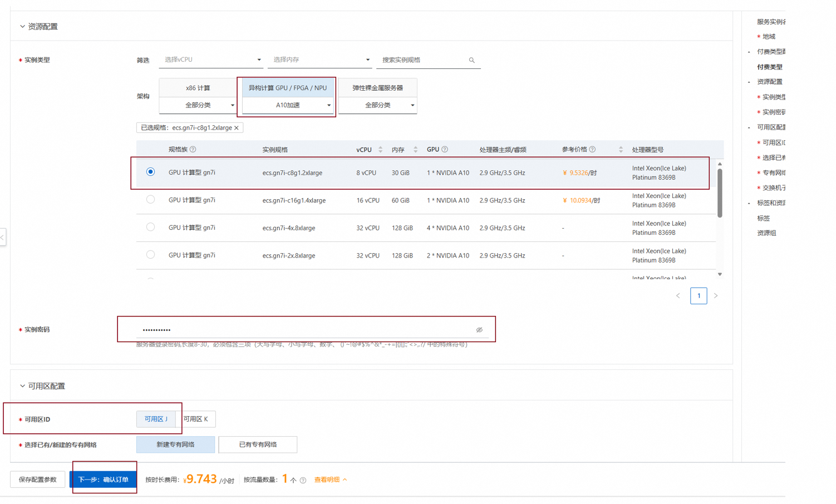The width and height of the screenshot is (836, 504).
Task: Jump to 地域 in side navigation
Action: [x=769, y=37]
